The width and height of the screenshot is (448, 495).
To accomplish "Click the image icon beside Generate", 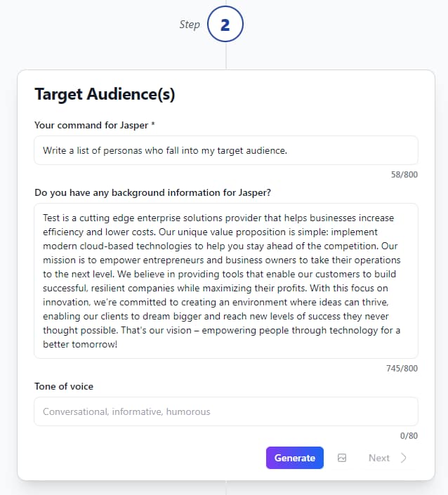I will point(342,458).
